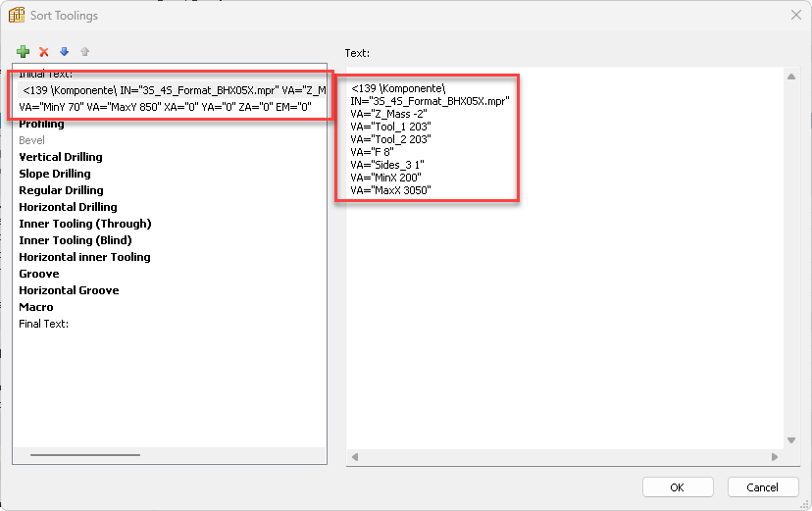Image resolution: width=812 pixels, height=511 pixels.
Task: Click the text panel scroll up arrow
Action: coord(791,77)
